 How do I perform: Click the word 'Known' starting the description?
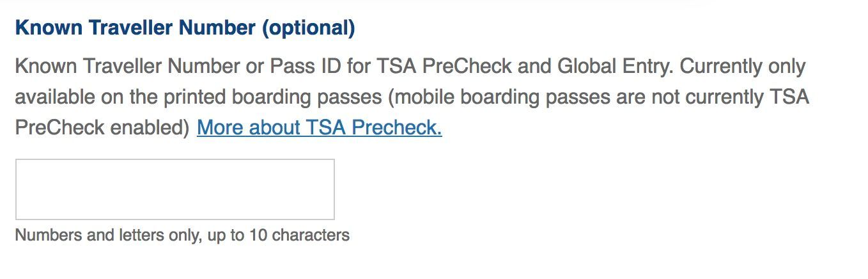click(x=42, y=67)
